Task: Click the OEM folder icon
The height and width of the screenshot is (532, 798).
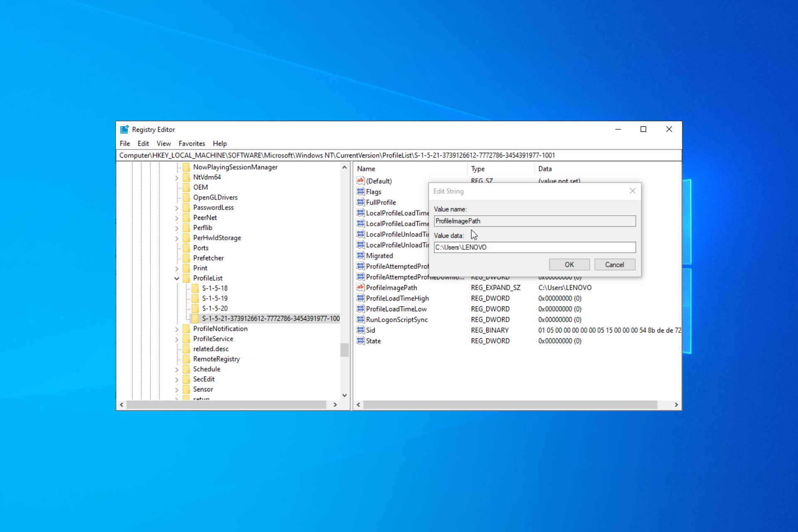Action: pyautogui.click(x=187, y=187)
